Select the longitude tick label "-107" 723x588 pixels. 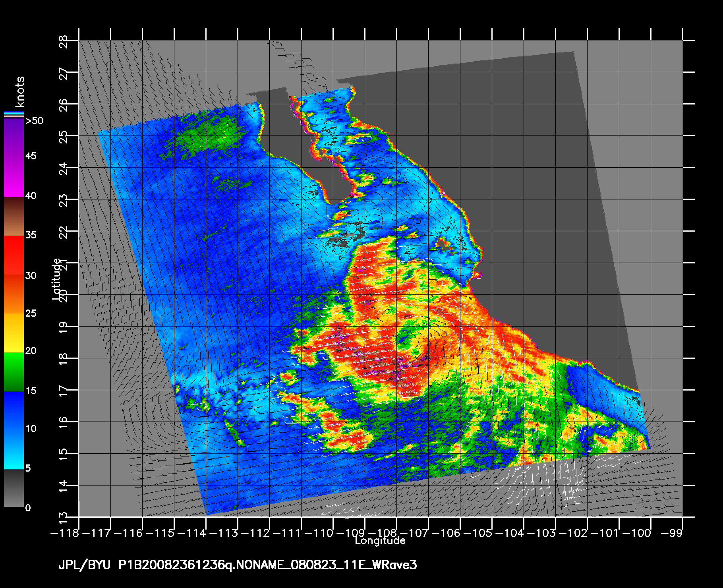pyautogui.click(x=415, y=533)
